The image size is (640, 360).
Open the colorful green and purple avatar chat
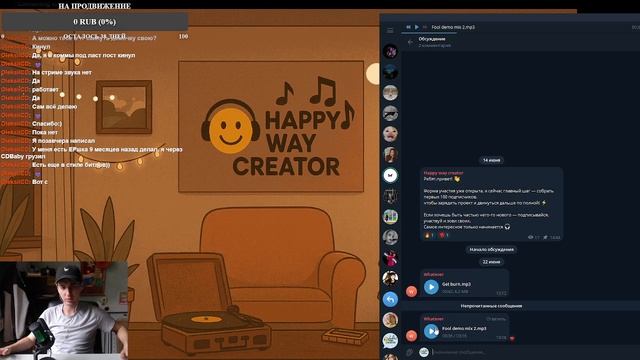click(390, 216)
